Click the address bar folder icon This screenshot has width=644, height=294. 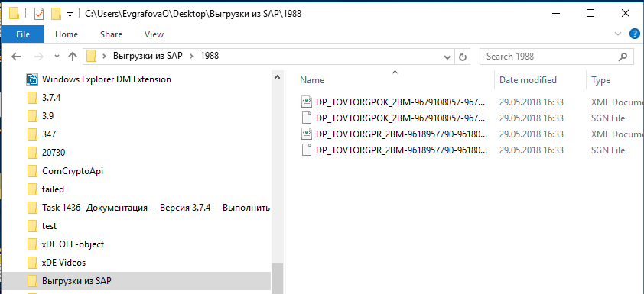pos(91,57)
